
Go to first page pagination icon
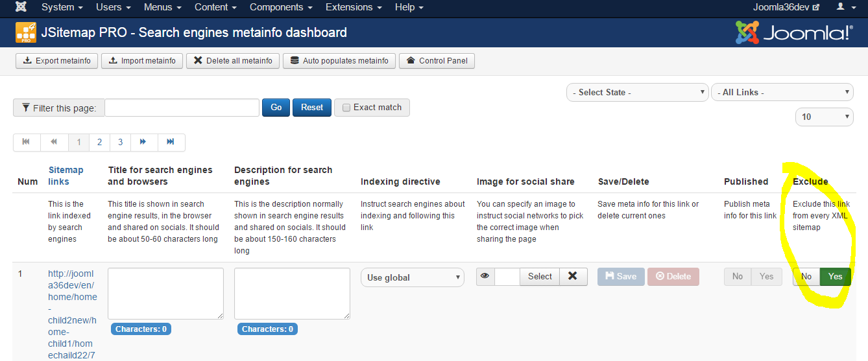(x=27, y=142)
